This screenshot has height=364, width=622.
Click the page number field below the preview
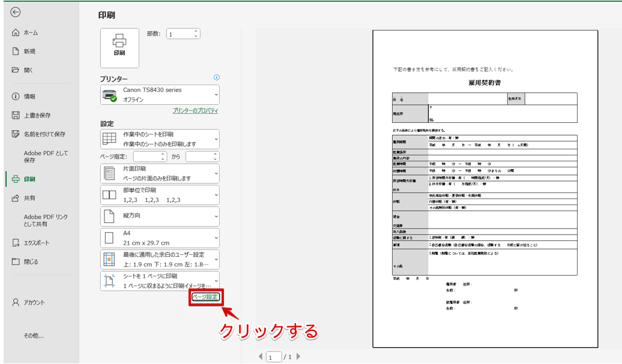(x=273, y=356)
